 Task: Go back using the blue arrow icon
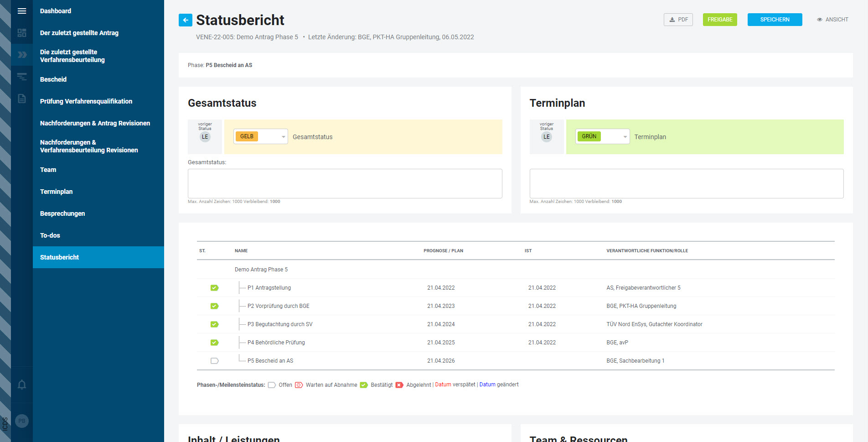click(x=186, y=20)
